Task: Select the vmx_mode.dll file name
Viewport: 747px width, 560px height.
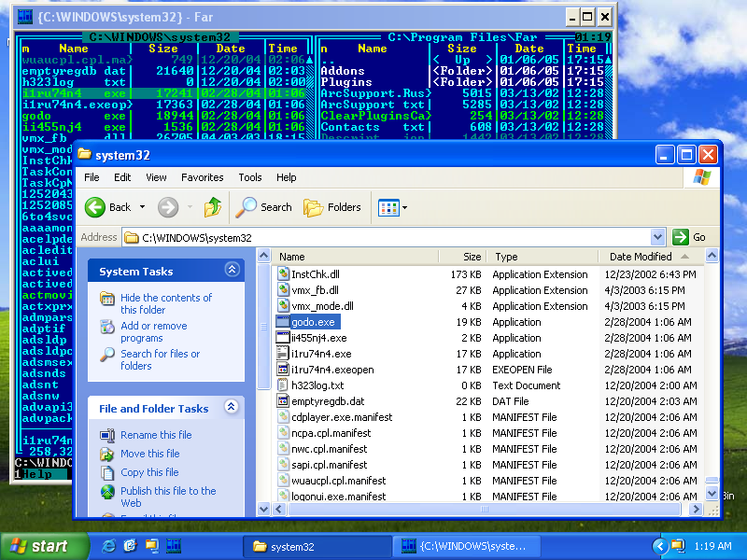Action: pyautogui.click(x=322, y=306)
